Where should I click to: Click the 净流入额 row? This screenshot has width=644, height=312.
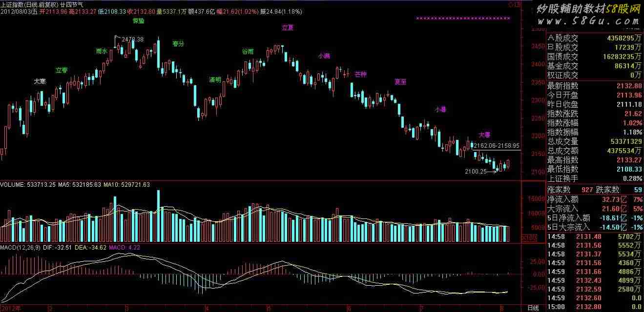[x=595, y=199]
